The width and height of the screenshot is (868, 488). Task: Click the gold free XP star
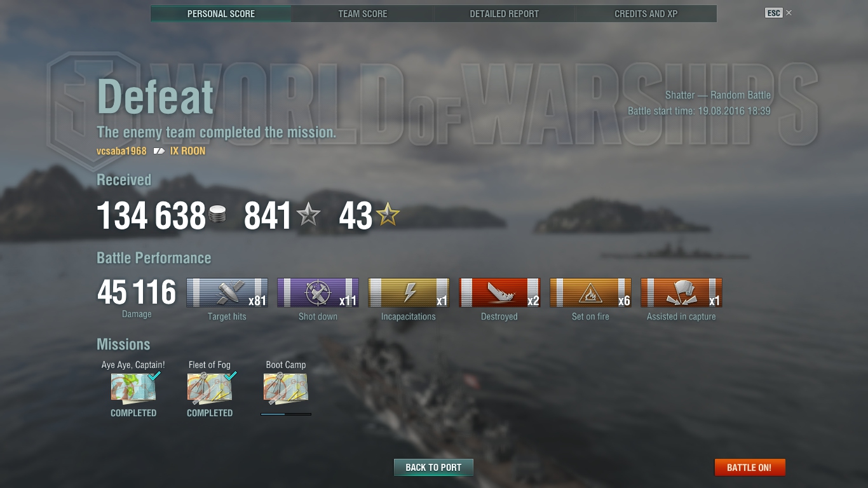388,215
